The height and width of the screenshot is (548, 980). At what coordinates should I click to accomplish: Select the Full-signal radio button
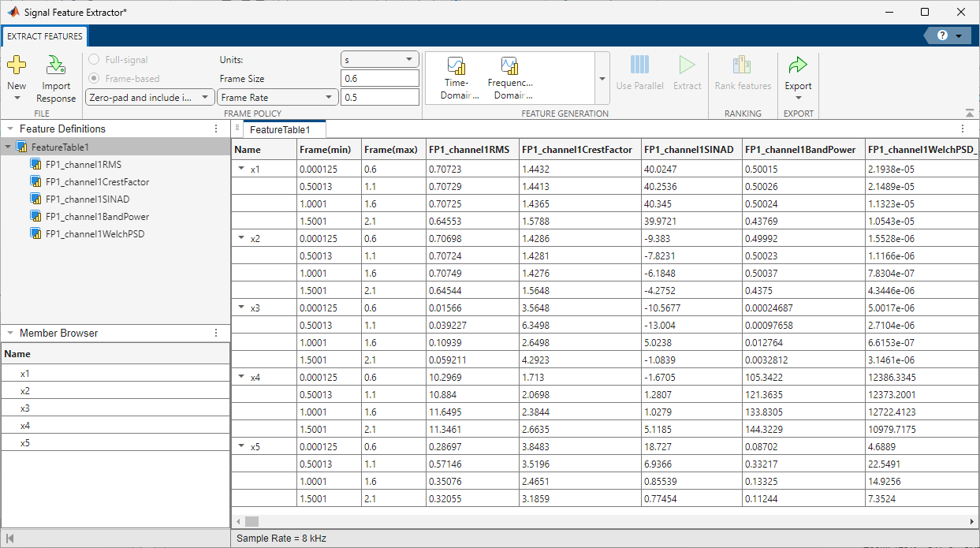[x=95, y=60]
